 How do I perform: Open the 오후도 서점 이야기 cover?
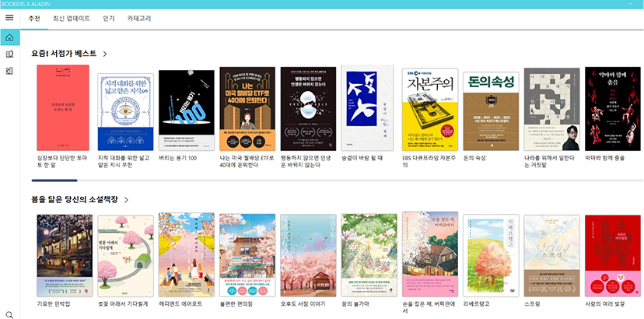point(308,255)
